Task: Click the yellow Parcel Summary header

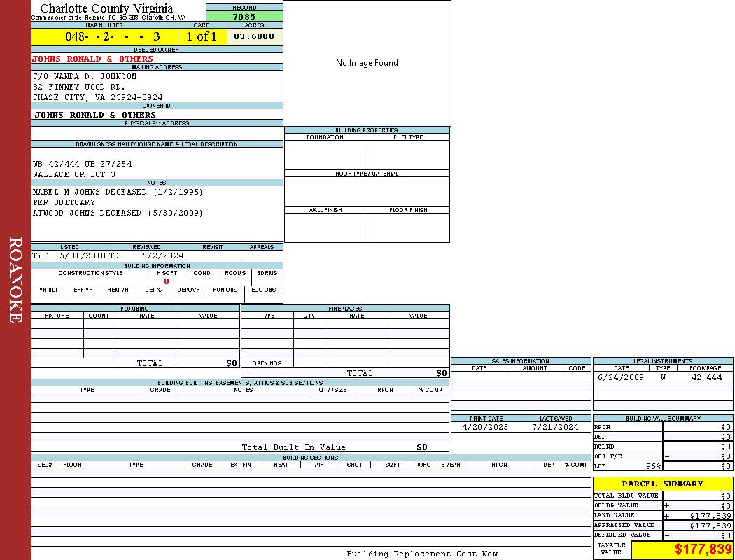Action: point(662,484)
